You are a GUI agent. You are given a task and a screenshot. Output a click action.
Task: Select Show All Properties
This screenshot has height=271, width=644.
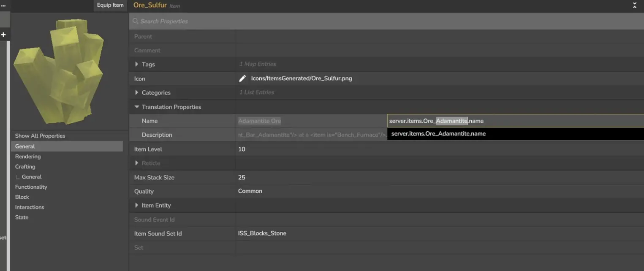pos(40,136)
